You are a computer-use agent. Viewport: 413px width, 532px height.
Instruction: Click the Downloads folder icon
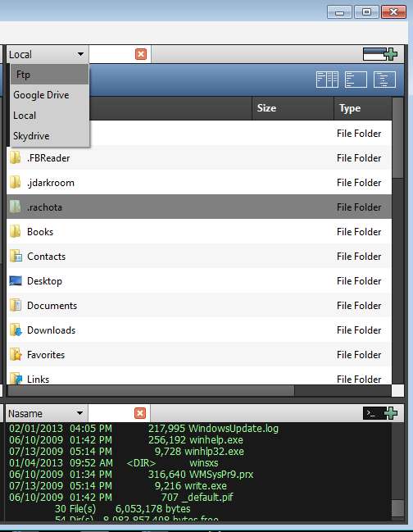point(16,330)
